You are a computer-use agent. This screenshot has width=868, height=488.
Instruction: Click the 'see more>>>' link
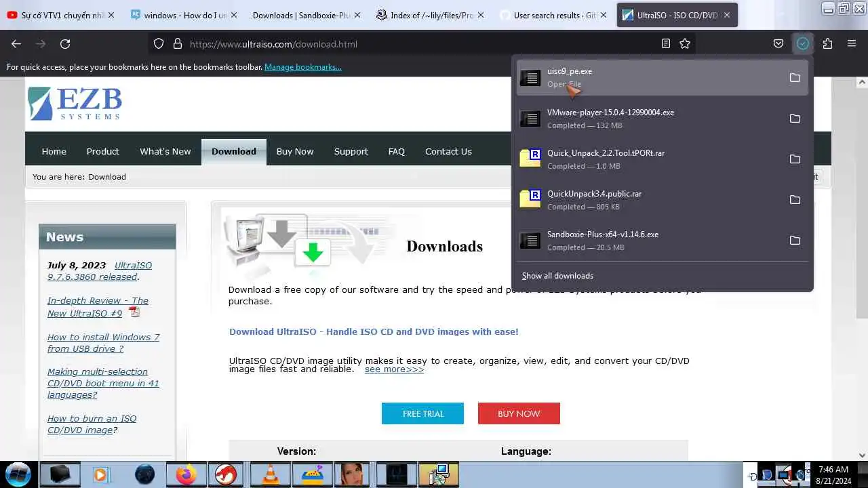(394, 369)
